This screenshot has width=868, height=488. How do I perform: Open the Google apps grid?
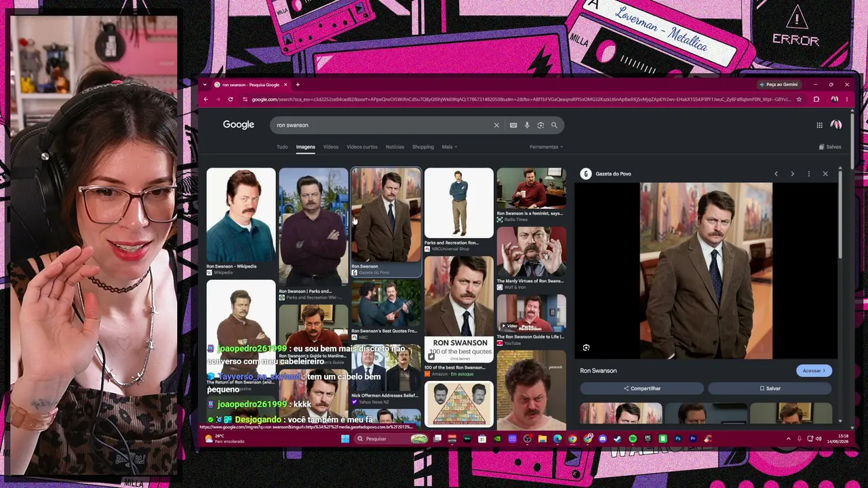(x=819, y=125)
